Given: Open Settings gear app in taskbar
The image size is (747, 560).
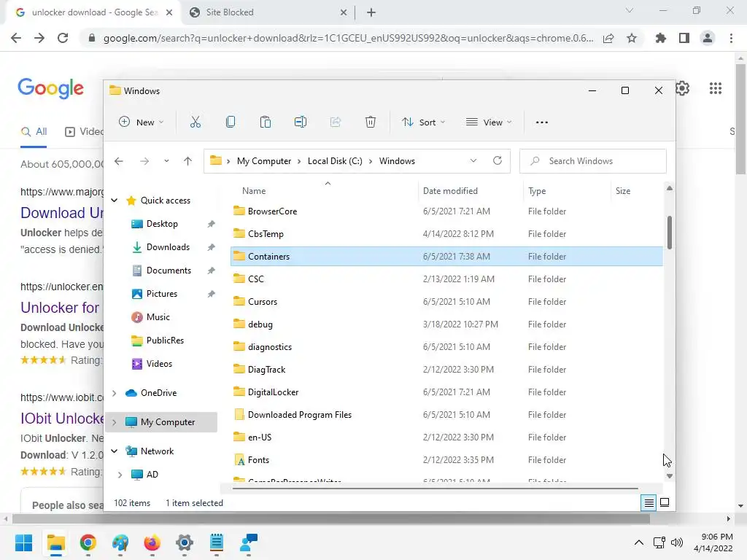Looking at the screenshot, I should point(185,542).
